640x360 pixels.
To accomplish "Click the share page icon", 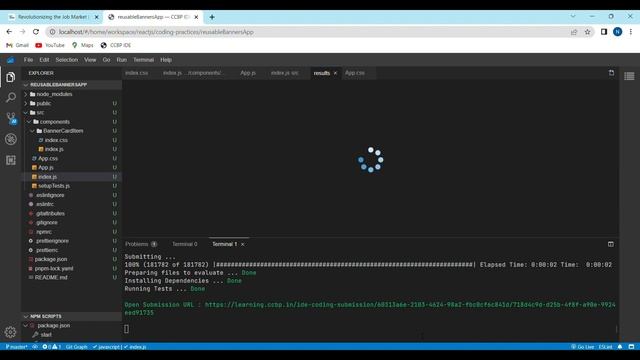I will click(574, 32).
